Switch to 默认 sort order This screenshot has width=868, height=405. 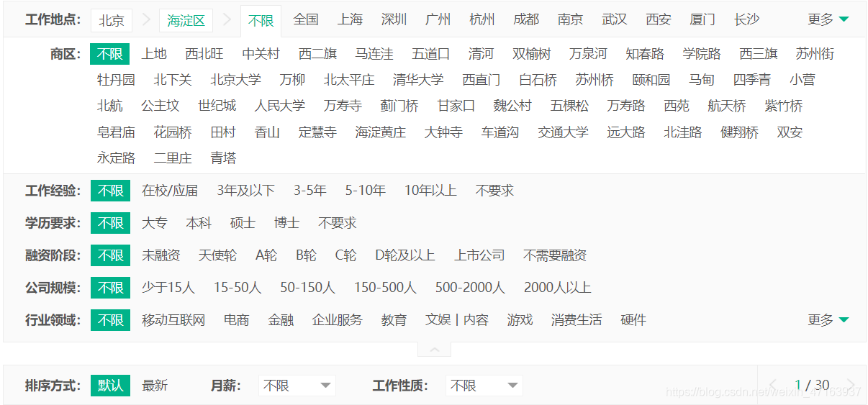pyautogui.click(x=110, y=386)
